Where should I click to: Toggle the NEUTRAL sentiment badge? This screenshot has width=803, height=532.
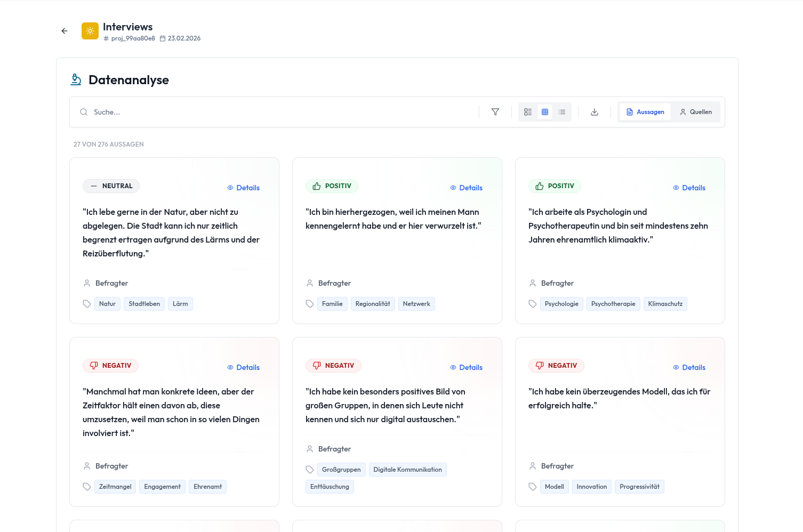[111, 186]
